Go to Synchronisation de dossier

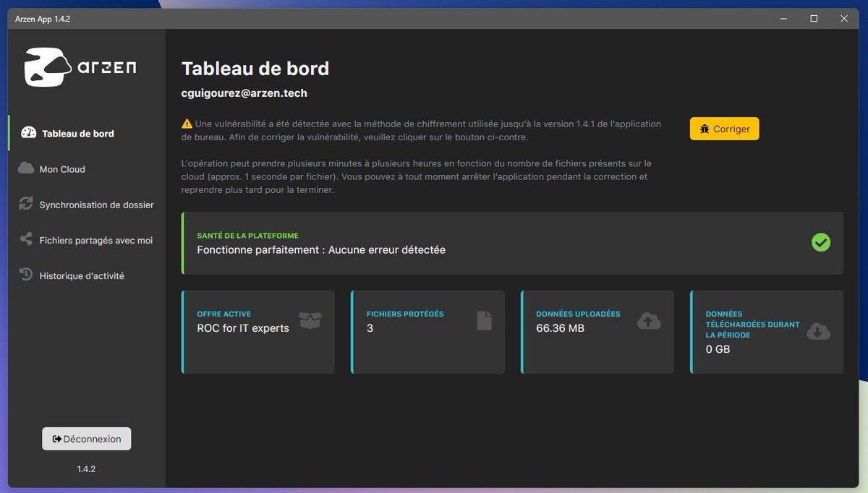[87, 204]
